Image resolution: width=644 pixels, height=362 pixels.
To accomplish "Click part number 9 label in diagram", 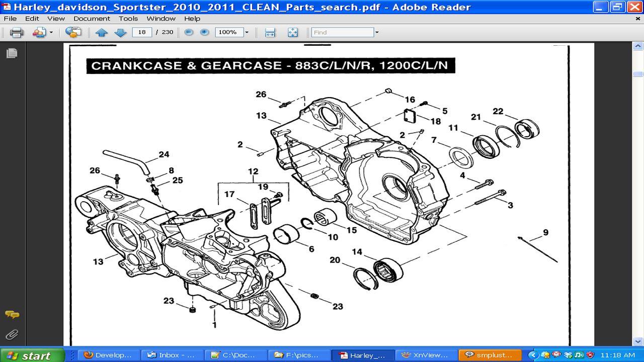I will tap(545, 232).
